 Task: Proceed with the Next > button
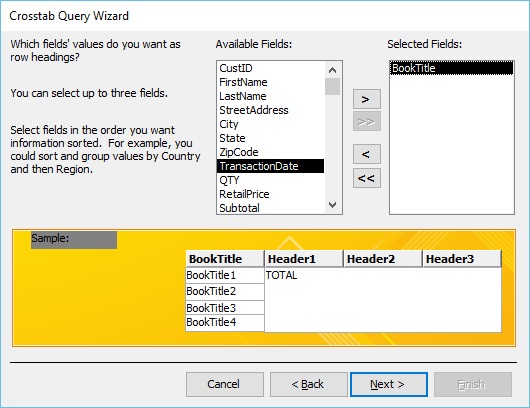pyautogui.click(x=389, y=384)
